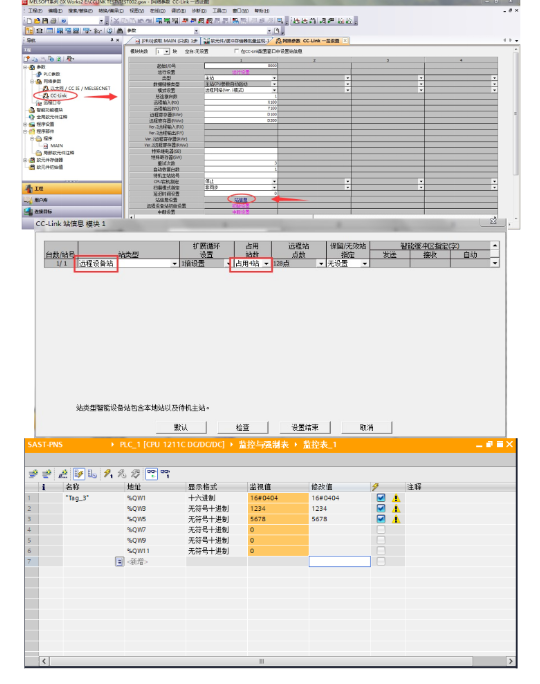Click the GX Works2 Print icon in toolbar
Screen dimensions: 540x684
pos(53,21)
